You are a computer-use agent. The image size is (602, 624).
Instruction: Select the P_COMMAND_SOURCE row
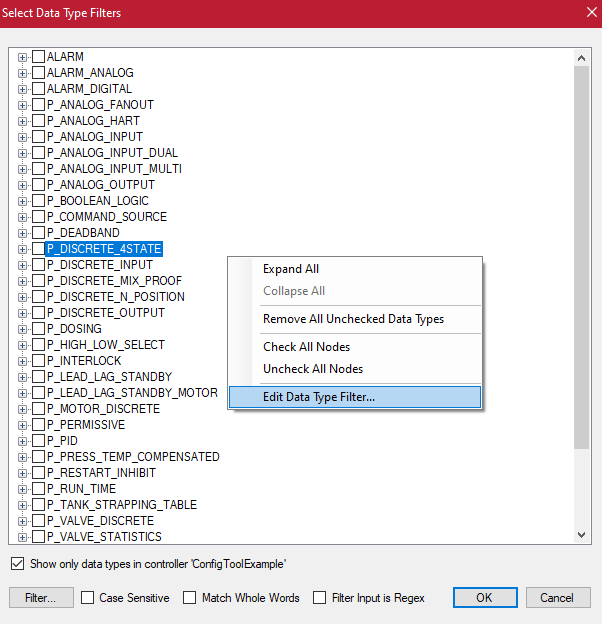107,216
